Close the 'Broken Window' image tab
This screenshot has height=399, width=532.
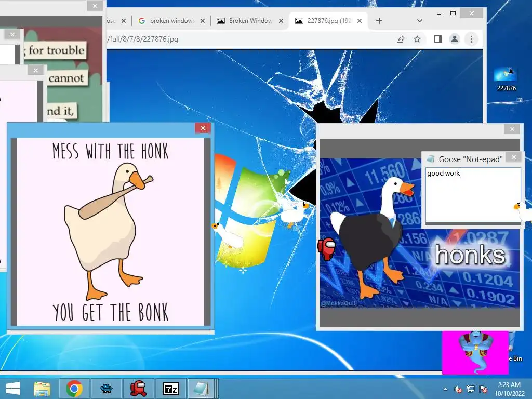tap(281, 21)
